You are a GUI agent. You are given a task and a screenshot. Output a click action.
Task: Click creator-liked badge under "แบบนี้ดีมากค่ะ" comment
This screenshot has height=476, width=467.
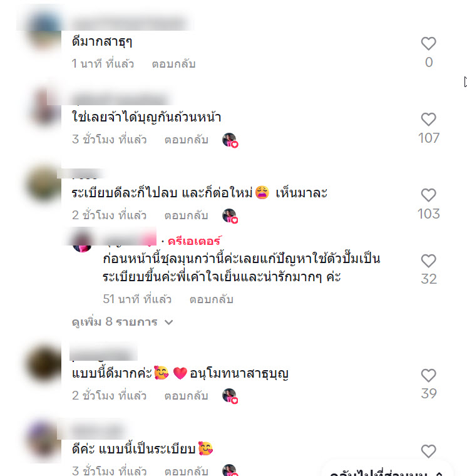pyautogui.click(x=230, y=396)
